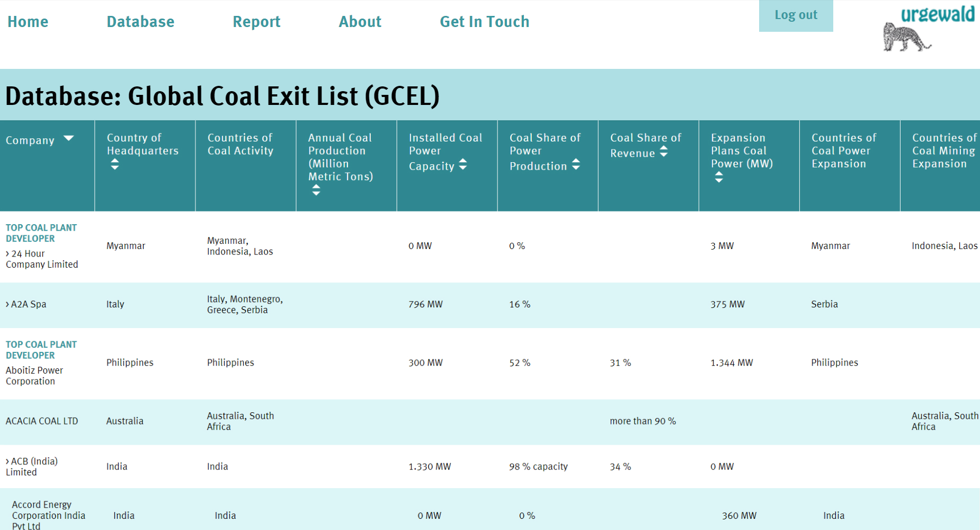The image size is (980, 530).
Task: Click the 375 MW expansion cell
Action: [727, 304]
